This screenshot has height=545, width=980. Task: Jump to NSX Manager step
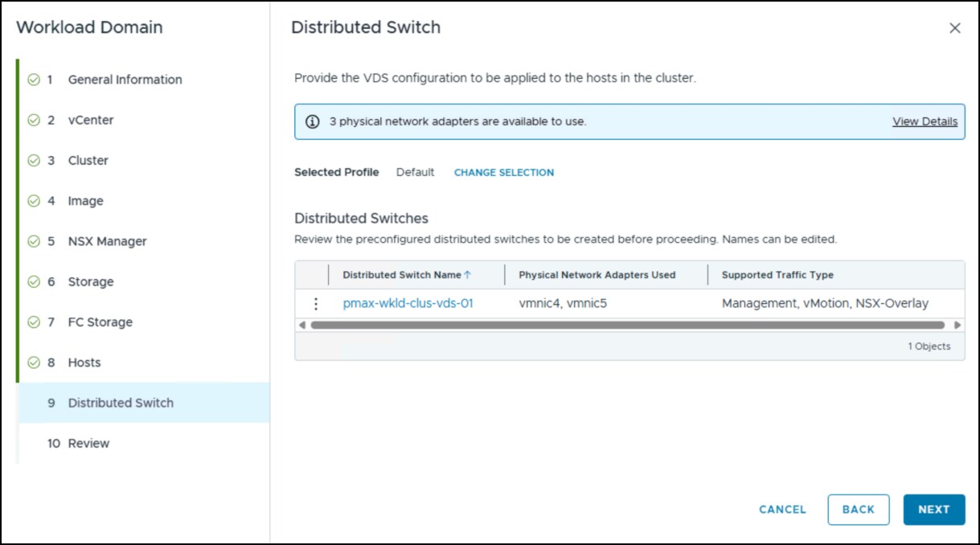pyautogui.click(x=108, y=241)
